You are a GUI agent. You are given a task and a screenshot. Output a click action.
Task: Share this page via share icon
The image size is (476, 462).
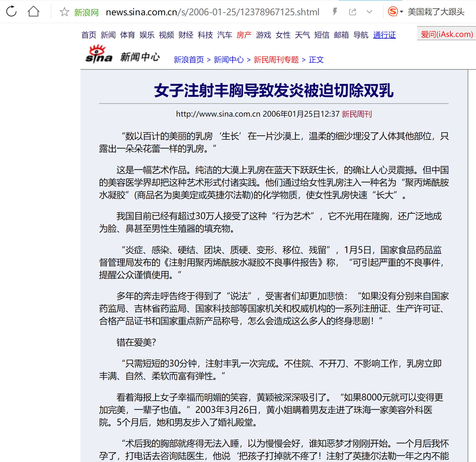352,12
